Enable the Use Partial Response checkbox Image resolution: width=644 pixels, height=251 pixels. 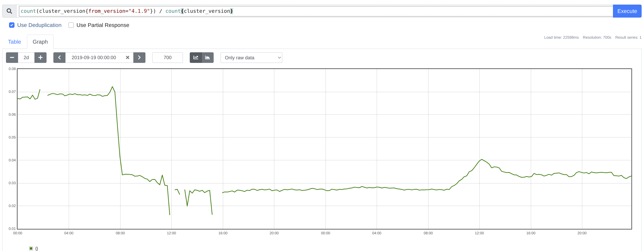71,25
